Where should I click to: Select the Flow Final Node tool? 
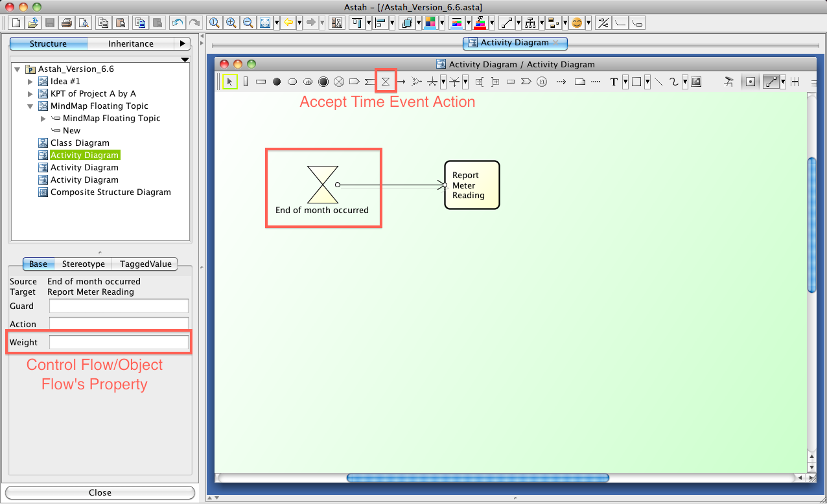(x=338, y=82)
